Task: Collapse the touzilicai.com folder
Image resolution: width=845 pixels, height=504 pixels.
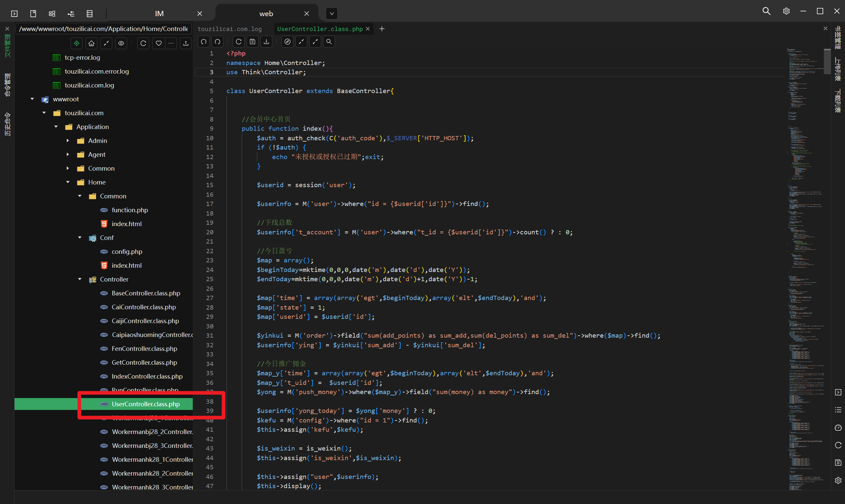Action: pyautogui.click(x=44, y=113)
